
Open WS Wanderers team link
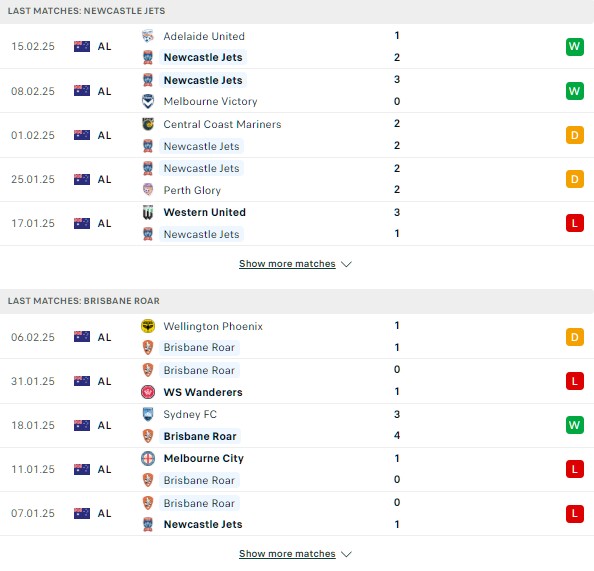203,392
